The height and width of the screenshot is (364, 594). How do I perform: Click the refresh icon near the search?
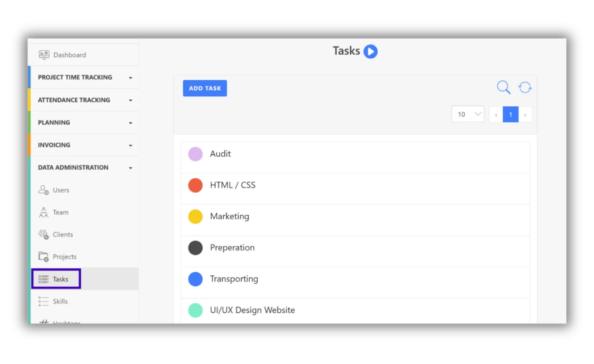pos(525,87)
